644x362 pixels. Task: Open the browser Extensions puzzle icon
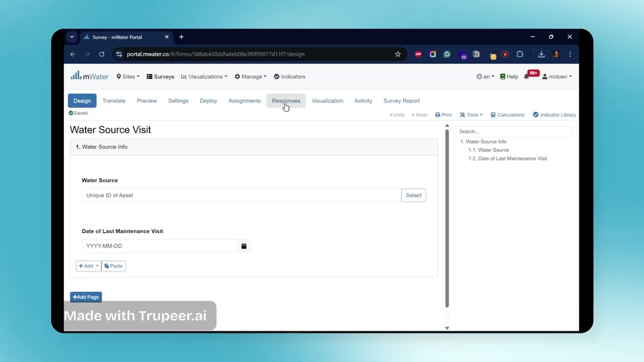(x=520, y=54)
